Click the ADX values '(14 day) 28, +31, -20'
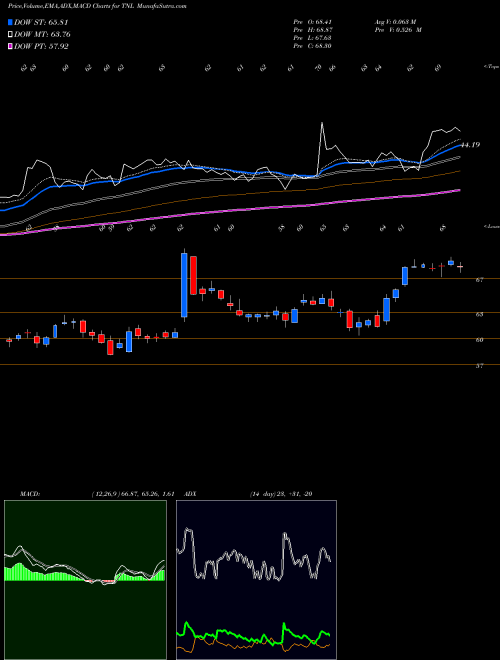Viewport: 500px width, 660px height. pos(281,494)
